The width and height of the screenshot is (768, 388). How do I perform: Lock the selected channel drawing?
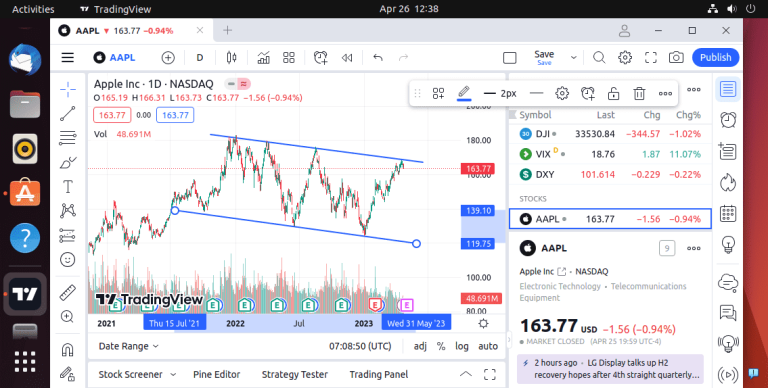tap(613, 93)
